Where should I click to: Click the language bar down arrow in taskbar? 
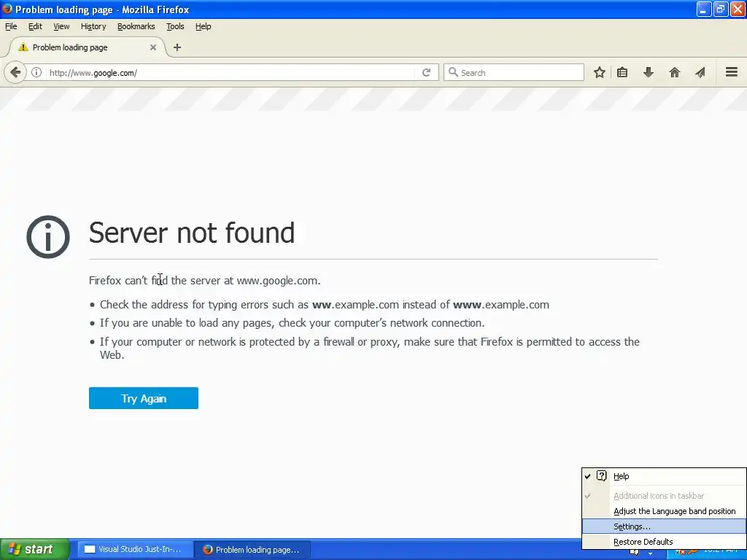[x=650, y=553]
